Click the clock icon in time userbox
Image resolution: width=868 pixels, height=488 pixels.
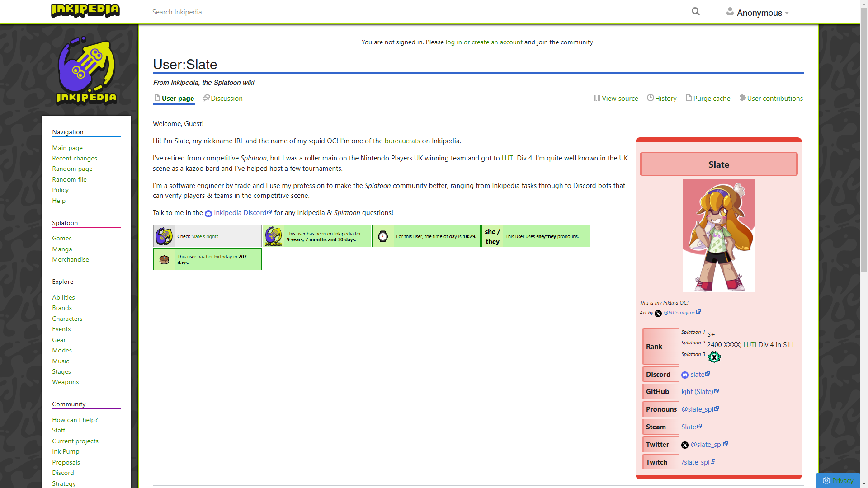tap(383, 236)
